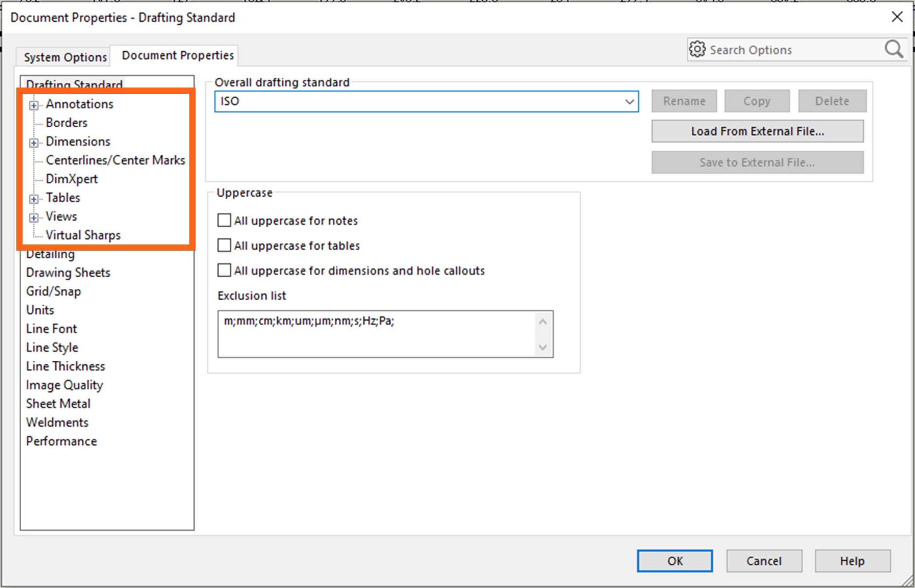The width and height of the screenshot is (915, 588).
Task: Expand the Views tree node
Action: click(x=34, y=217)
